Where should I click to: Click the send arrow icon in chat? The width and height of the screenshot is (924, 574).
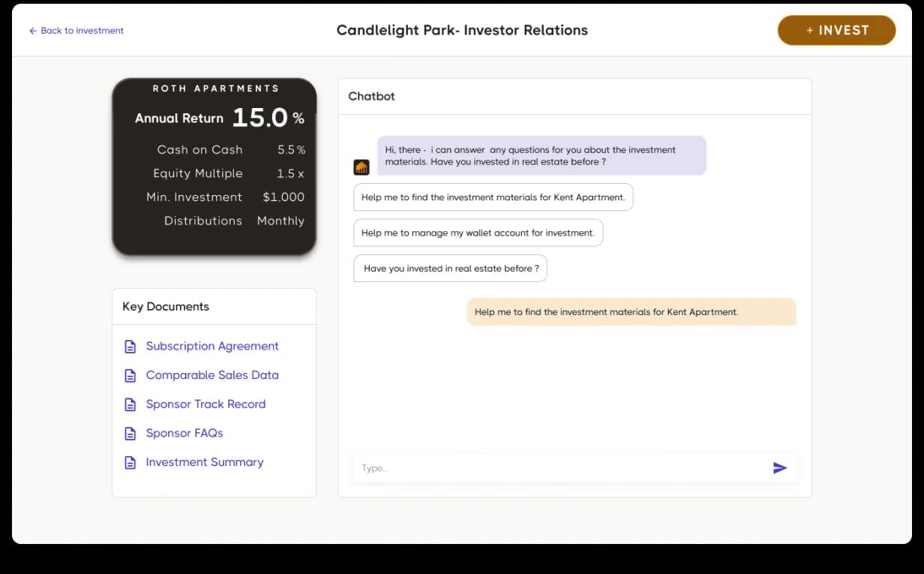pos(780,468)
